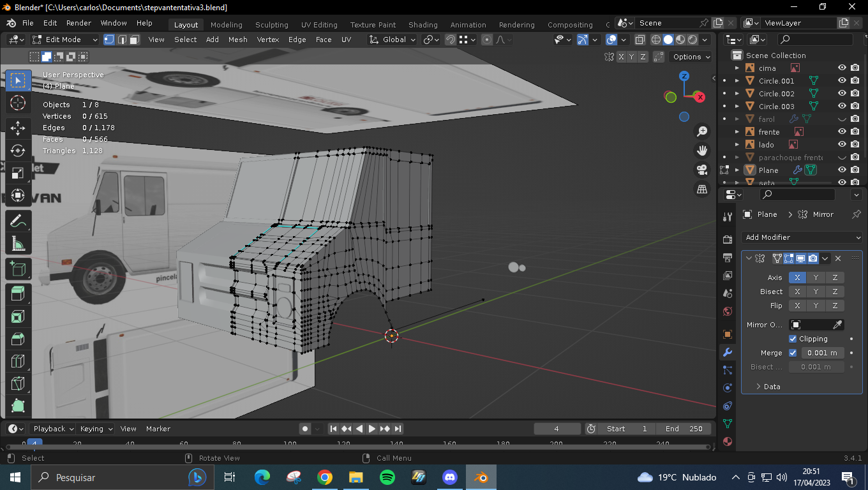Select the Move tool in left toolbar

pyautogui.click(x=18, y=127)
